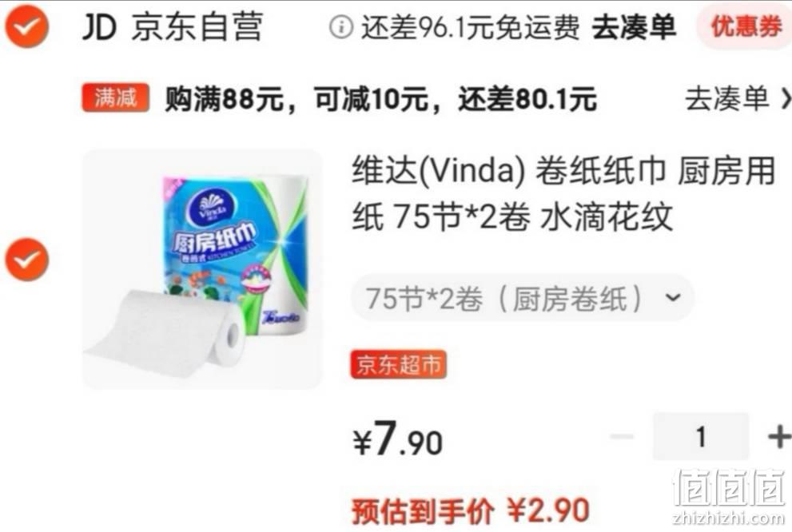
Task: Open the Vinda kitchen paper product thumbnail
Action: coord(201,269)
